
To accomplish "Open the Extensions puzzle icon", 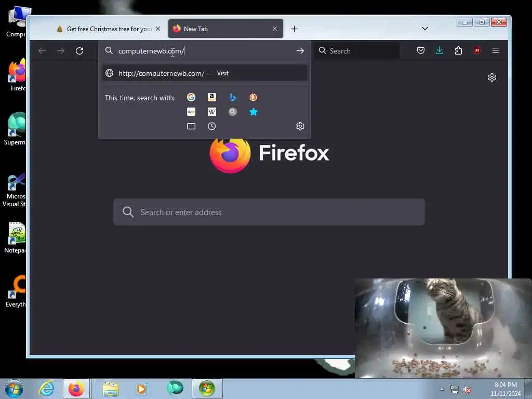I will pyautogui.click(x=458, y=50).
